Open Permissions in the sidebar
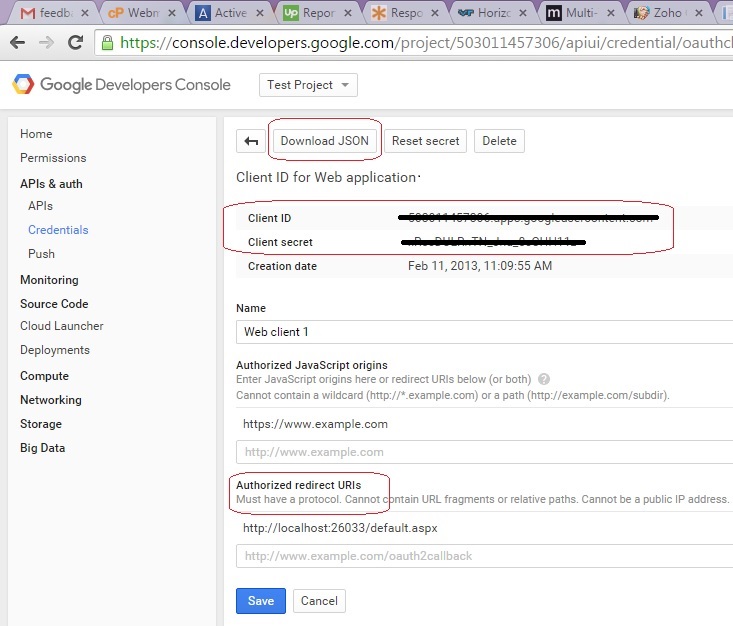The height and width of the screenshot is (626, 733). (53, 158)
